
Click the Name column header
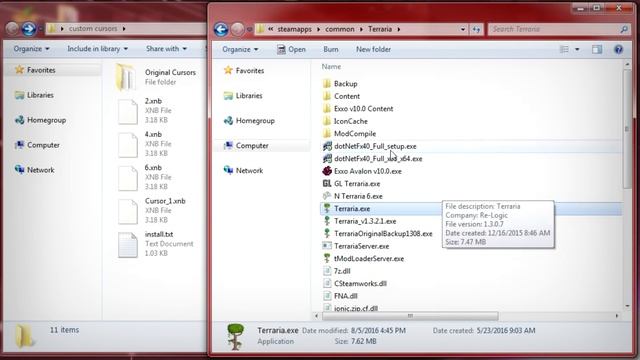[331, 67]
